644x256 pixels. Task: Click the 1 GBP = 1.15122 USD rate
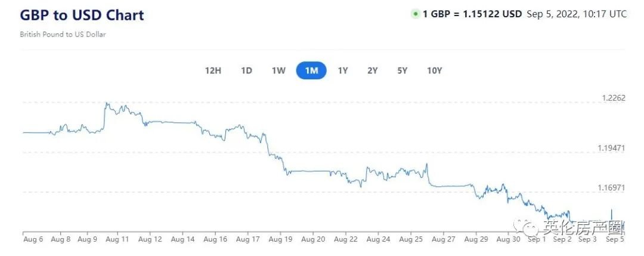tap(472, 14)
